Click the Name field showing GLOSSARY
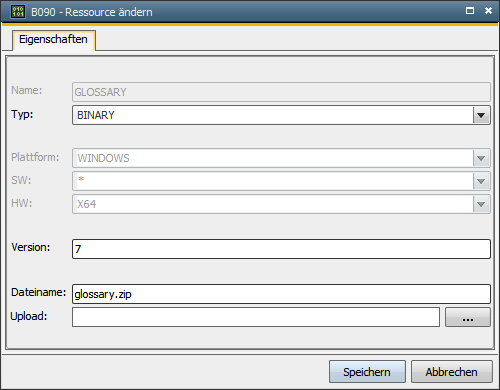 [281, 92]
